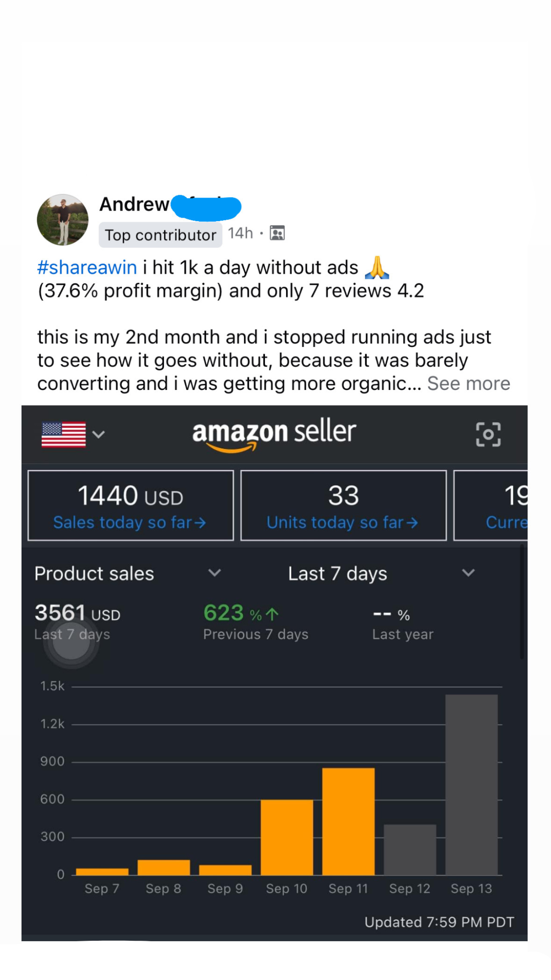Image resolution: width=551 pixels, height=980 pixels.
Task: Click Andrew's name on the post
Action: point(134,204)
